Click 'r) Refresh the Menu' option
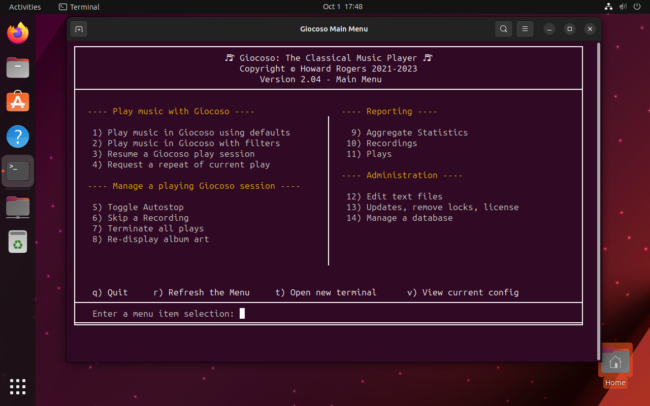 201,292
